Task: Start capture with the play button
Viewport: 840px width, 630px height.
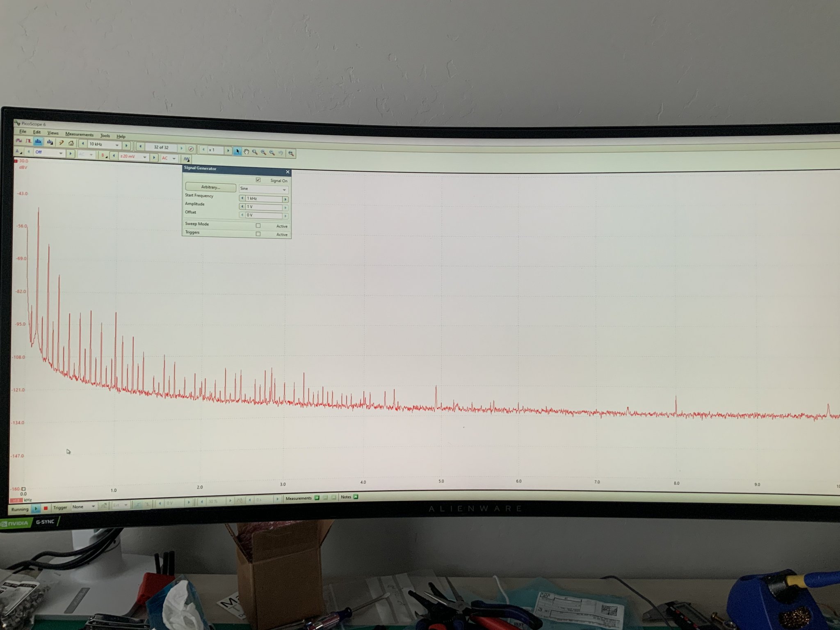Action: (36, 509)
